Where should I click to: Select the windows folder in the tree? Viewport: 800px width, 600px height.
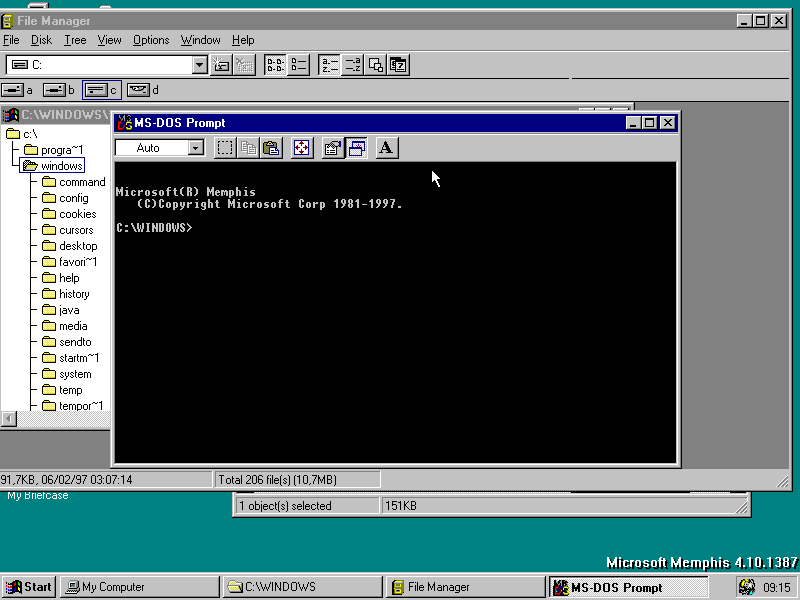coord(62,166)
